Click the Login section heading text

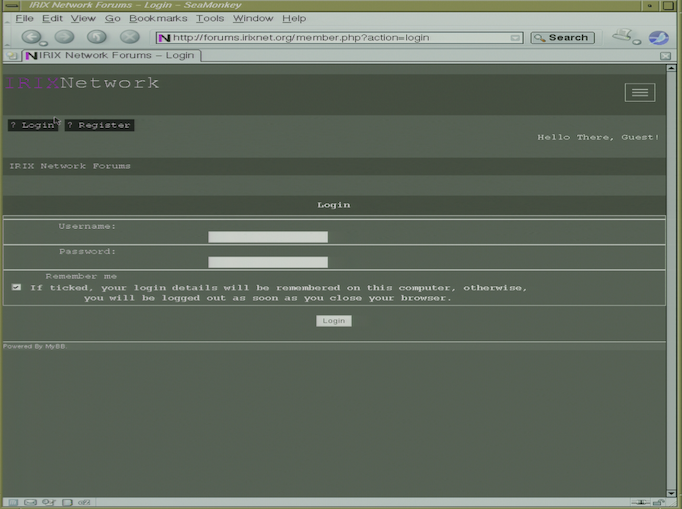coord(334,205)
